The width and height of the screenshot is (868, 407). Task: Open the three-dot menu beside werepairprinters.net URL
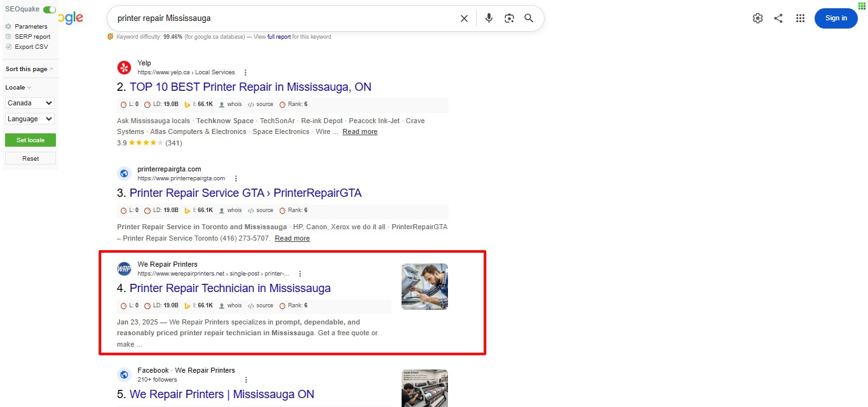click(300, 274)
